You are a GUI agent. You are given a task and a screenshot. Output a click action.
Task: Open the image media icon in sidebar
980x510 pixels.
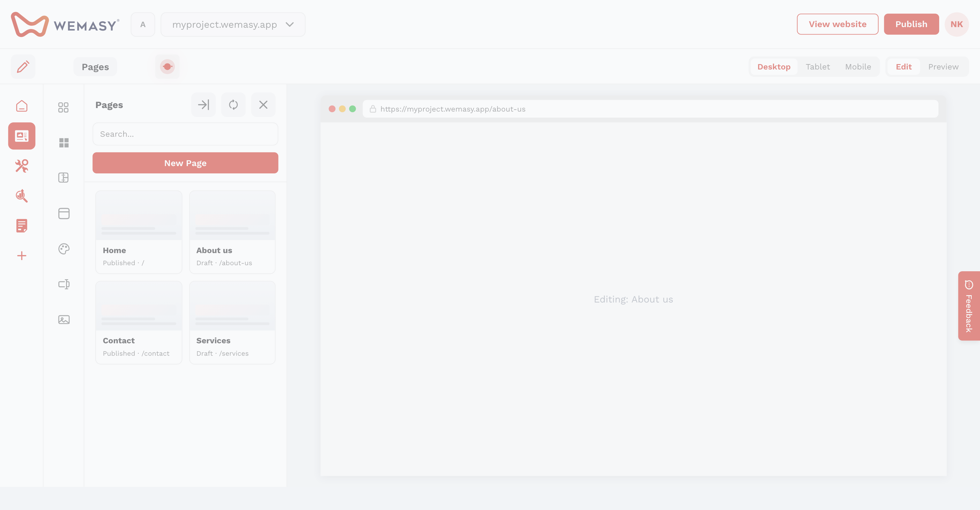pyautogui.click(x=63, y=319)
